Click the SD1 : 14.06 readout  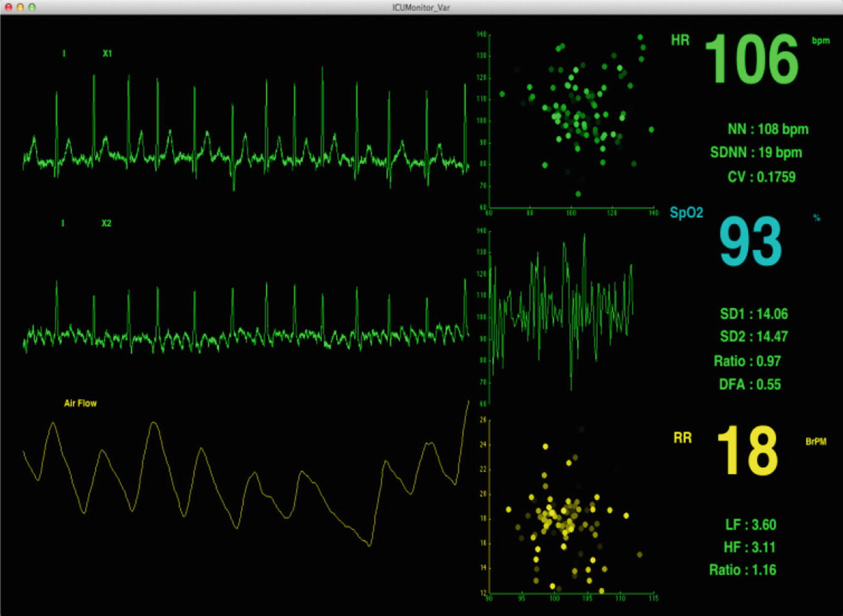click(x=753, y=314)
